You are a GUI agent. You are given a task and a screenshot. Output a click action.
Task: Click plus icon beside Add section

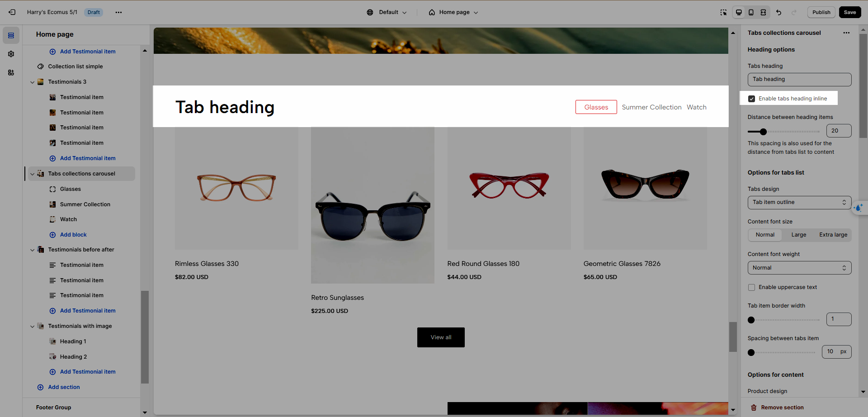coord(40,387)
